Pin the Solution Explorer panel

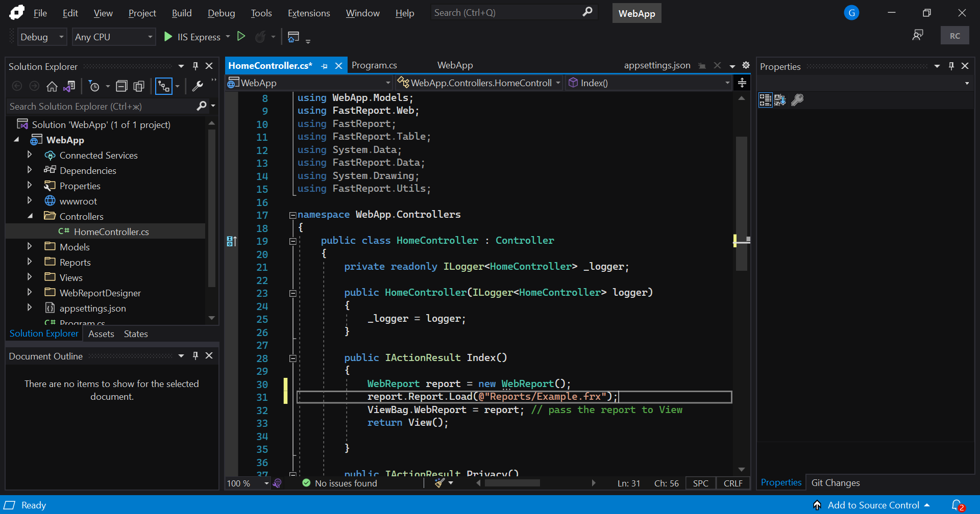[195, 66]
